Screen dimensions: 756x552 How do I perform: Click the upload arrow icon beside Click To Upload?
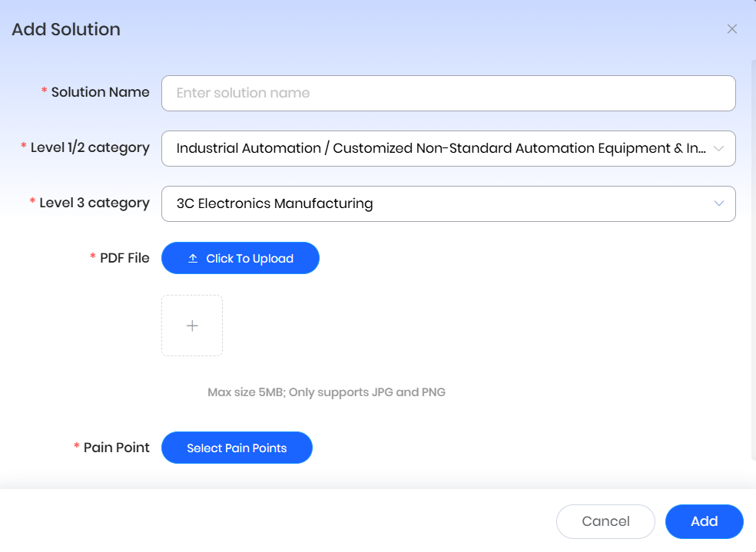tap(193, 259)
